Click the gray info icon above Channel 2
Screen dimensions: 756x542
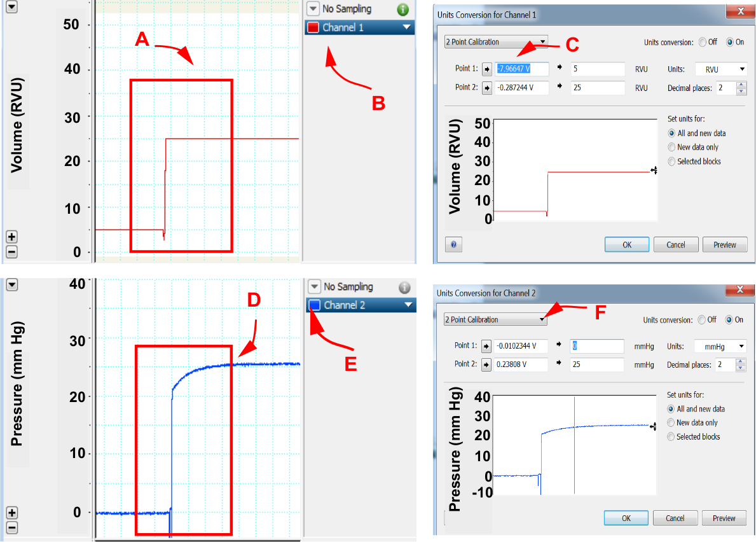pyautogui.click(x=404, y=288)
